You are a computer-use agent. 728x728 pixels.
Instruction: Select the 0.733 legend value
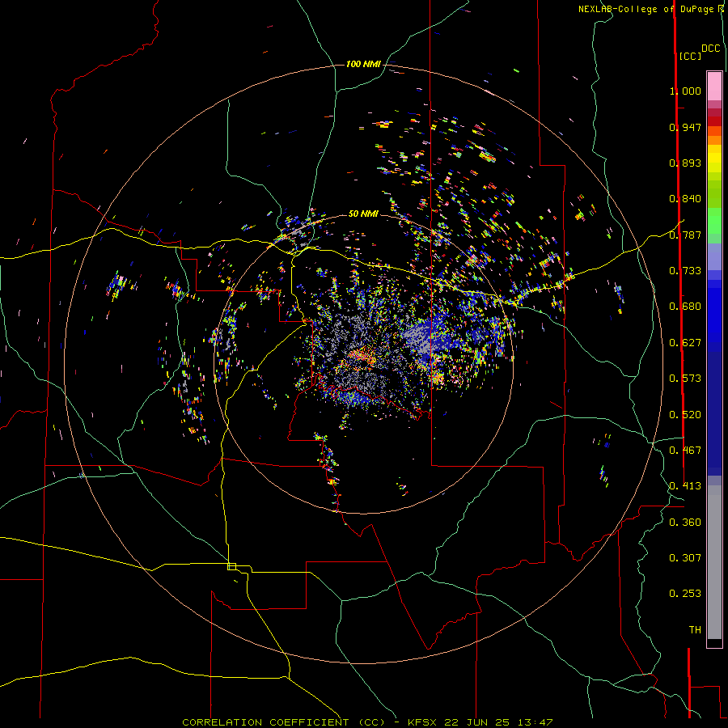pyautogui.click(x=685, y=270)
